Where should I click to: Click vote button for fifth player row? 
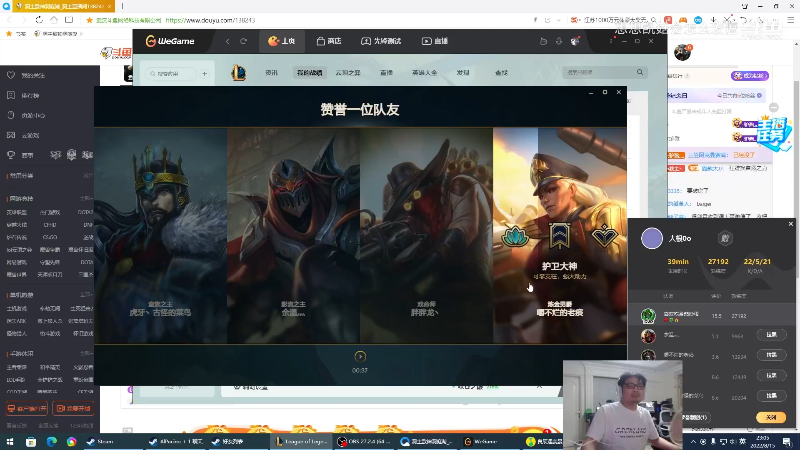tap(771, 395)
